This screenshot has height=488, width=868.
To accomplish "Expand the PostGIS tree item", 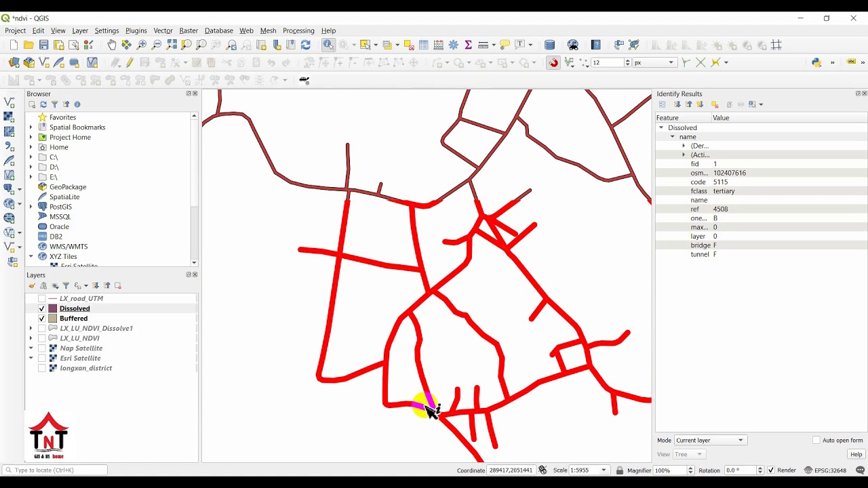I will coord(31,207).
